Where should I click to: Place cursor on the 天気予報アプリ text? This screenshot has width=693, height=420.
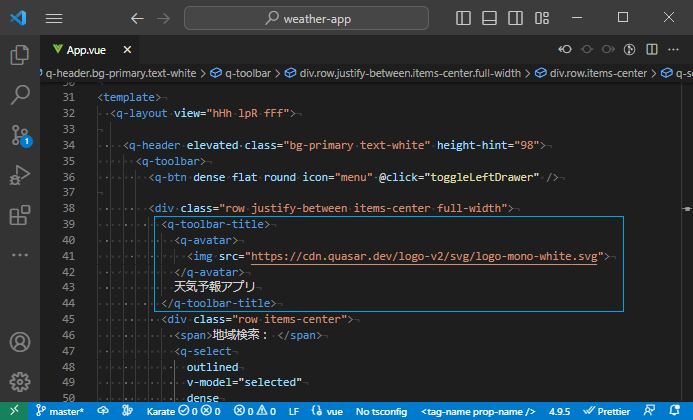pyautogui.click(x=214, y=287)
